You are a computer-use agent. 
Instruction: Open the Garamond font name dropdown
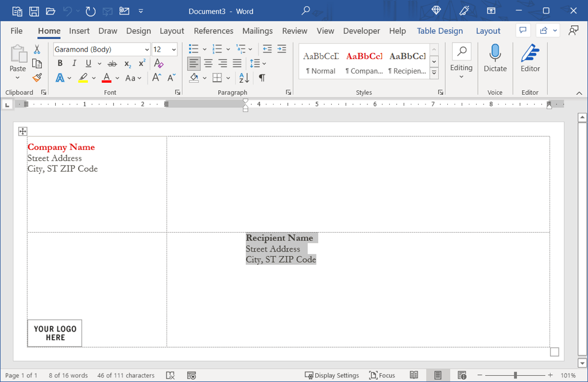(146, 49)
